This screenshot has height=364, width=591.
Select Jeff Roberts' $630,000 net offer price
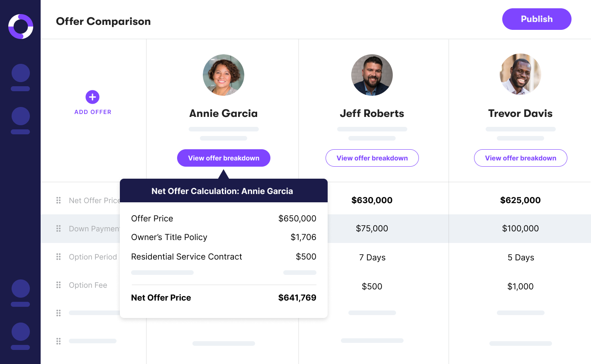pos(372,200)
